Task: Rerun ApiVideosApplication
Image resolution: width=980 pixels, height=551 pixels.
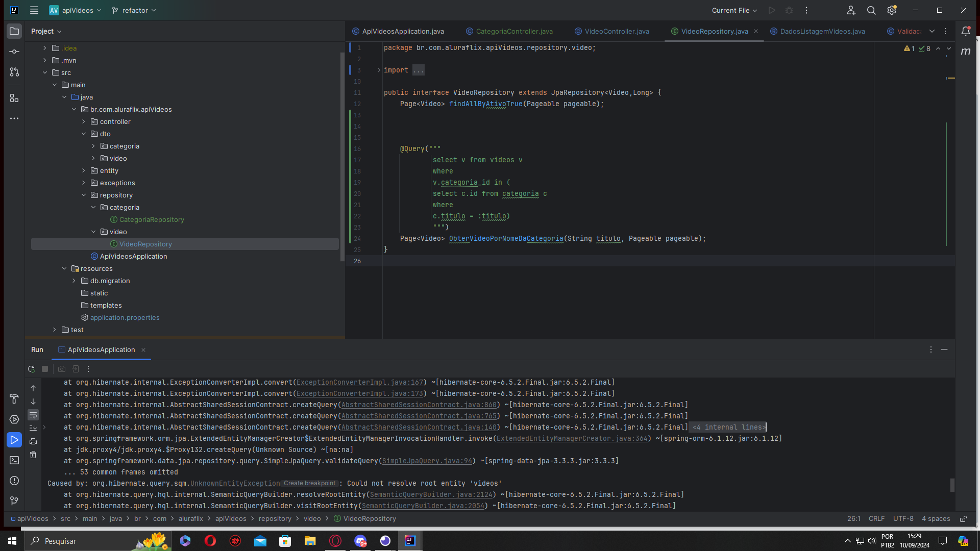Action: (32, 369)
